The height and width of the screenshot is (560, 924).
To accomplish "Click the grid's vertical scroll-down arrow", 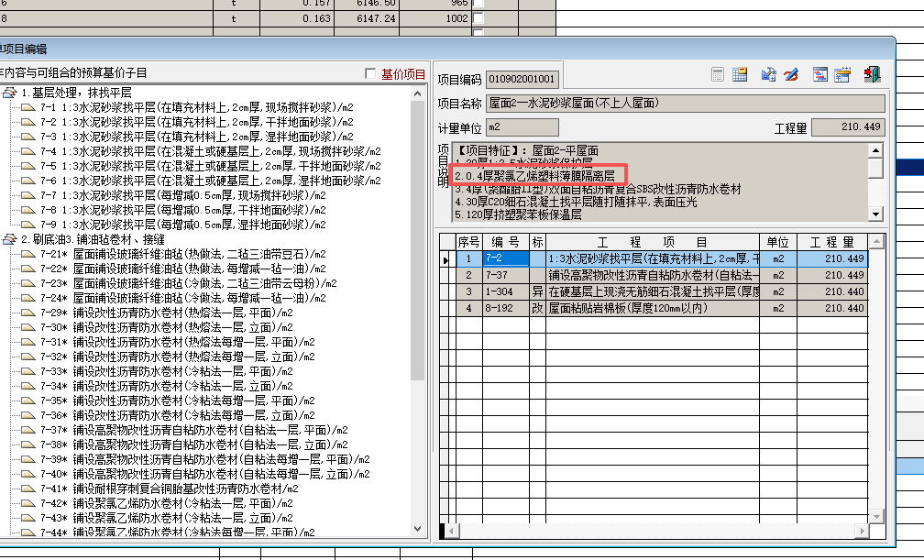I will [x=876, y=516].
